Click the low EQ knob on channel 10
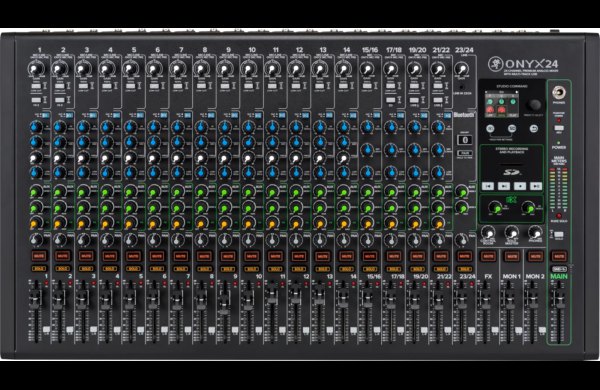The width and height of the screenshot is (600, 390). pos(249,173)
